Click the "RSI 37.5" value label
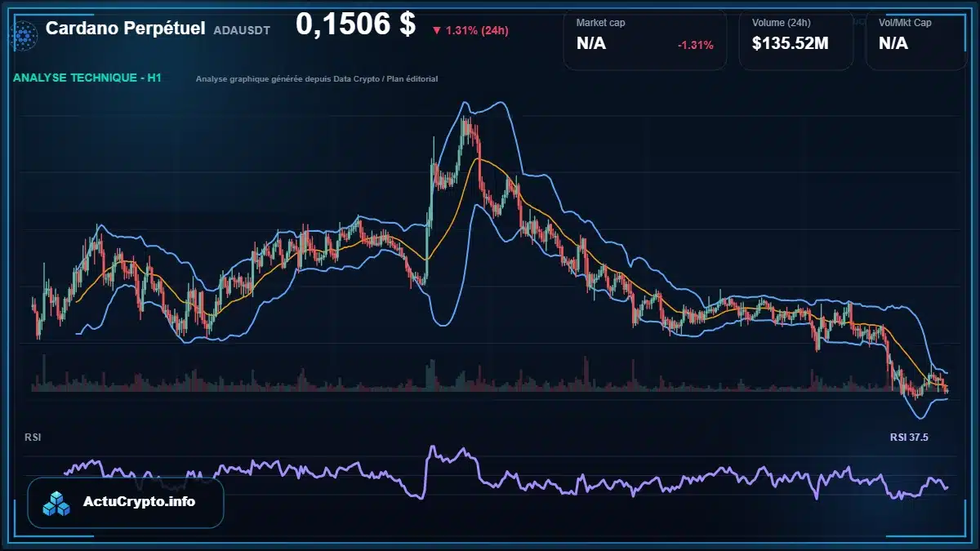 point(909,438)
